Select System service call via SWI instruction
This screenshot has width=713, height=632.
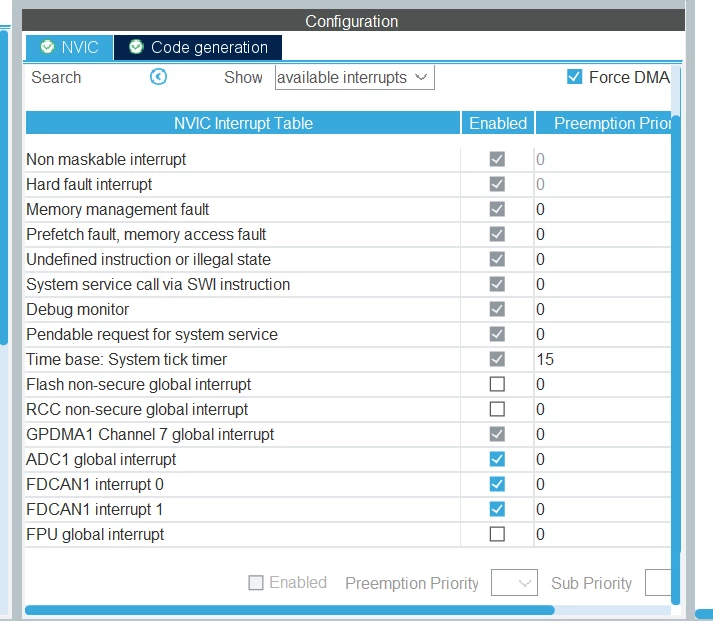[348, 285]
